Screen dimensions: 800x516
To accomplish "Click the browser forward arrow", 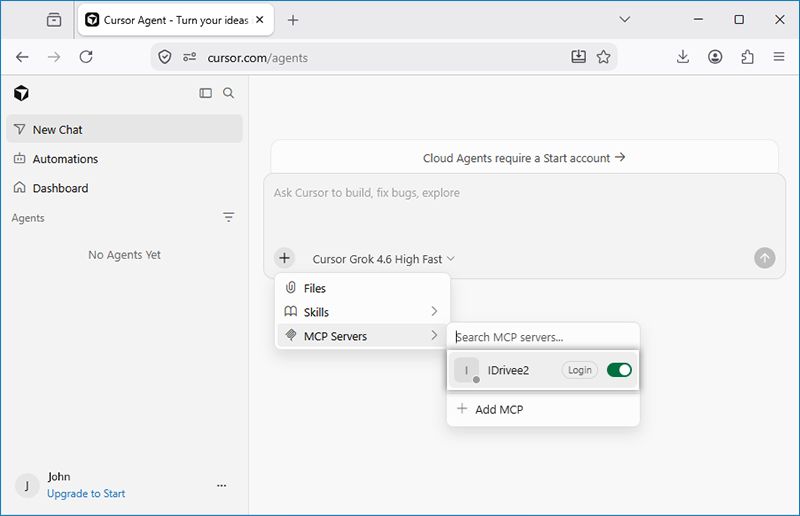I will coord(54,57).
